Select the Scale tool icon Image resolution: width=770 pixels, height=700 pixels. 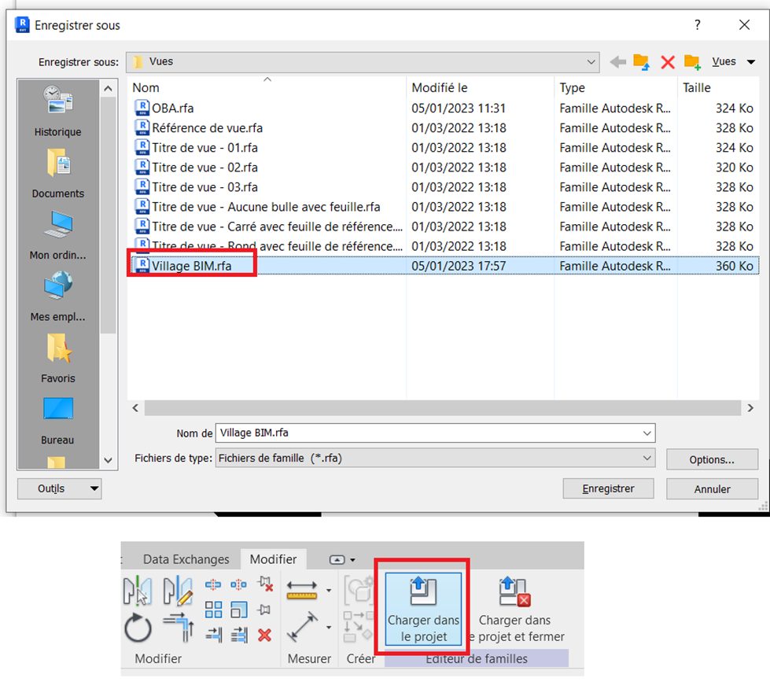pyautogui.click(x=238, y=610)
